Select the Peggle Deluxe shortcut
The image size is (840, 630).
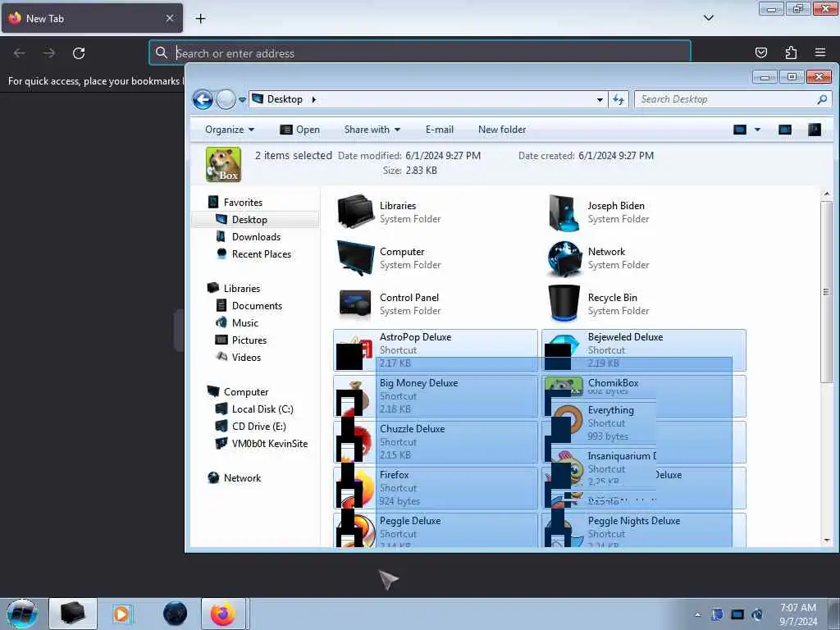pyautogui.click(x=436, y=531)
